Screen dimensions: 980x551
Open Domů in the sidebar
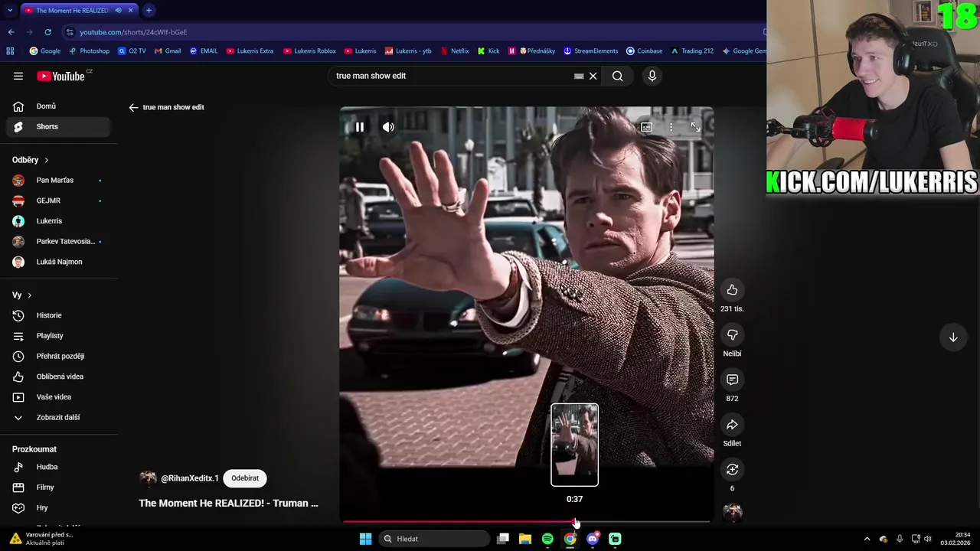[x=58, y=106]
